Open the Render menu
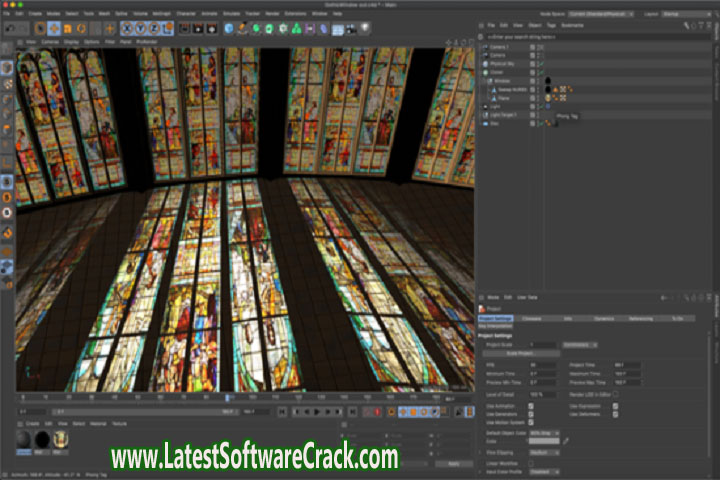This screenshot has height=480, width=720. [272, 14]
